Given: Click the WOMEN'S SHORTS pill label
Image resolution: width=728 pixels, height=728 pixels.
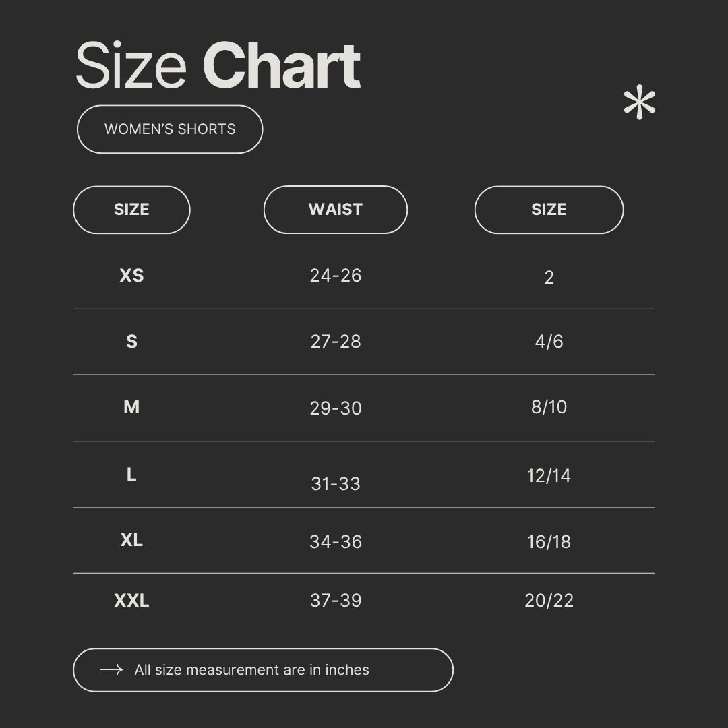Looking at the screenshot, I should (170, 129).
